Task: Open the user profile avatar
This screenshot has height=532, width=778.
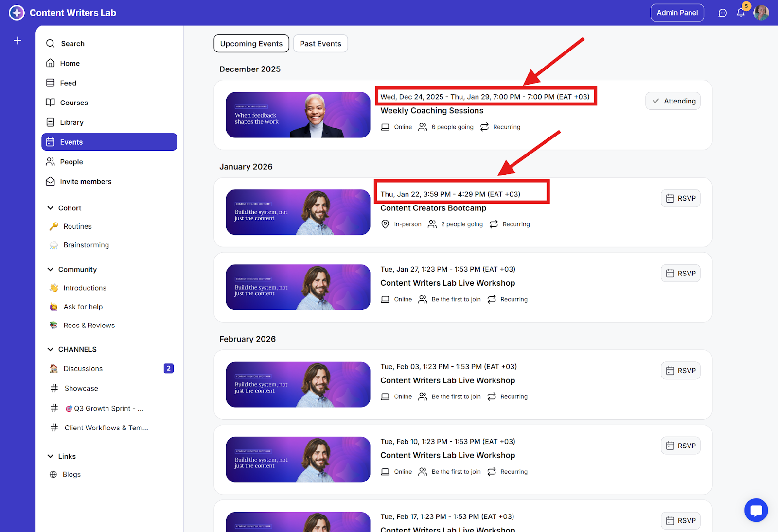Action: point(761,13)
